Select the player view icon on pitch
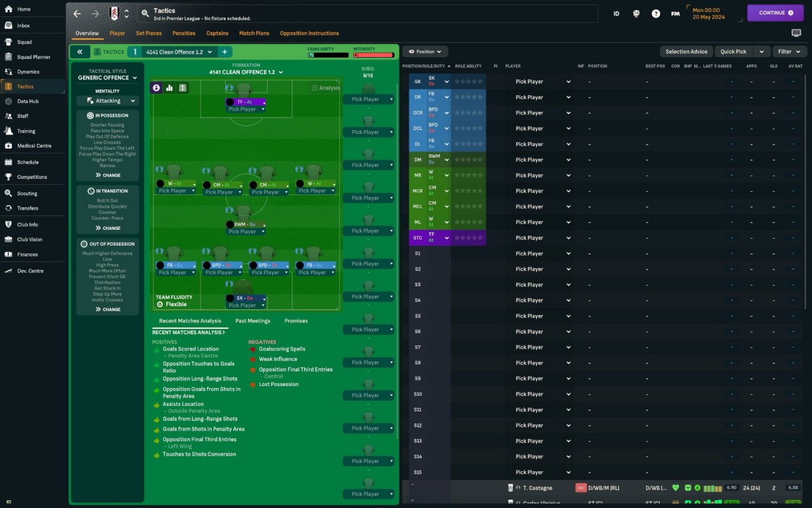The height and width of the screenshot is (508, 812). point(157,88)
